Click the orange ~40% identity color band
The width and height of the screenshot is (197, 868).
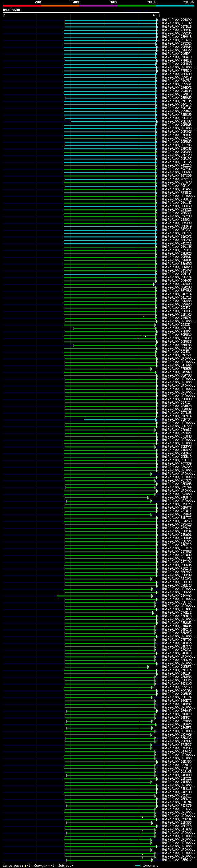[60, 6]
